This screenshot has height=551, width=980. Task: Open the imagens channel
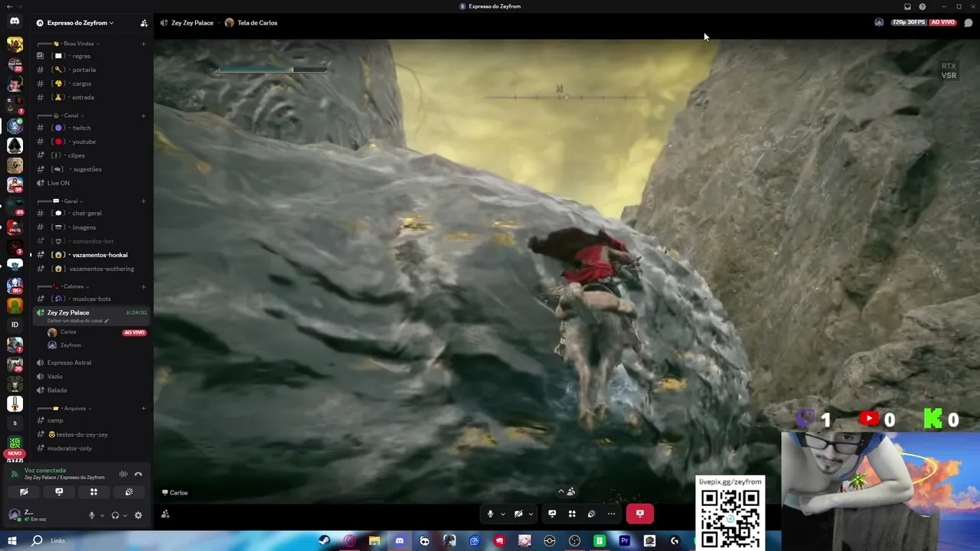point(92,227)
